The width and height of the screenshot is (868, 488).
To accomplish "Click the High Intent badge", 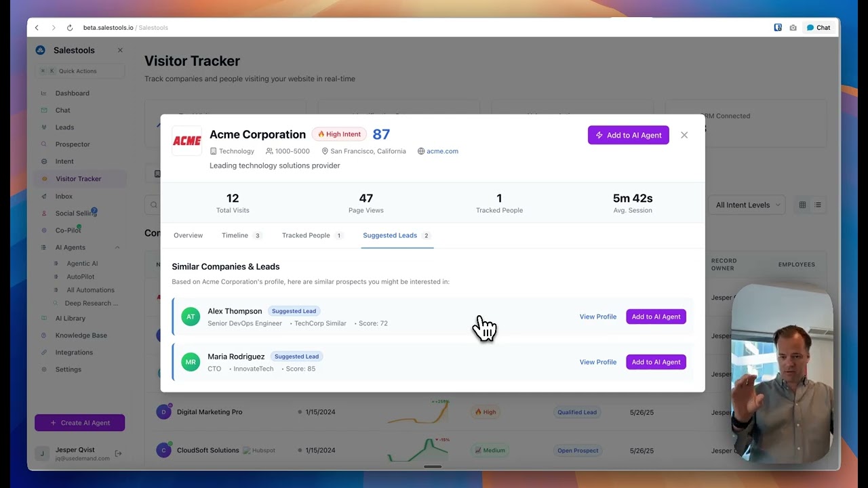I will pyautogui.click(x=339, y=134).
